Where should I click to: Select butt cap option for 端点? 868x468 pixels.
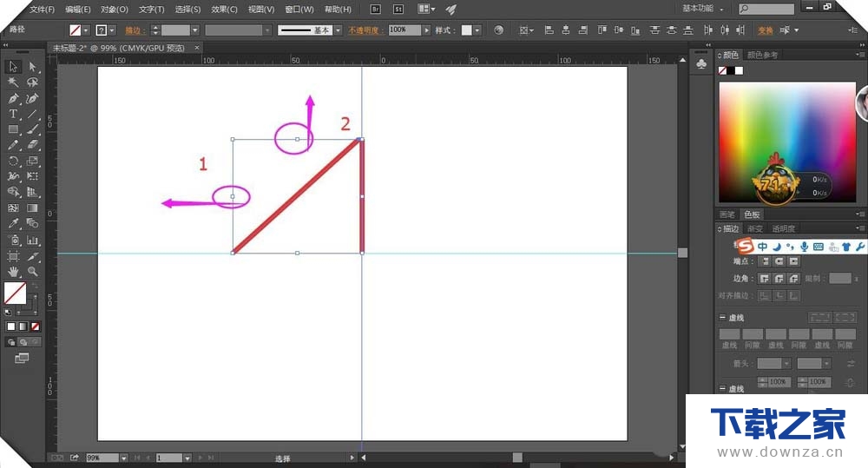[x=765, y=260]
